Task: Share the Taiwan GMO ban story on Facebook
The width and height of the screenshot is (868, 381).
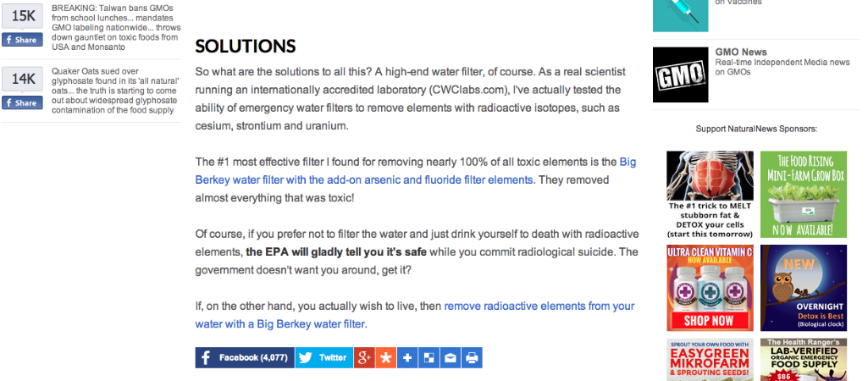Action: 22,40
